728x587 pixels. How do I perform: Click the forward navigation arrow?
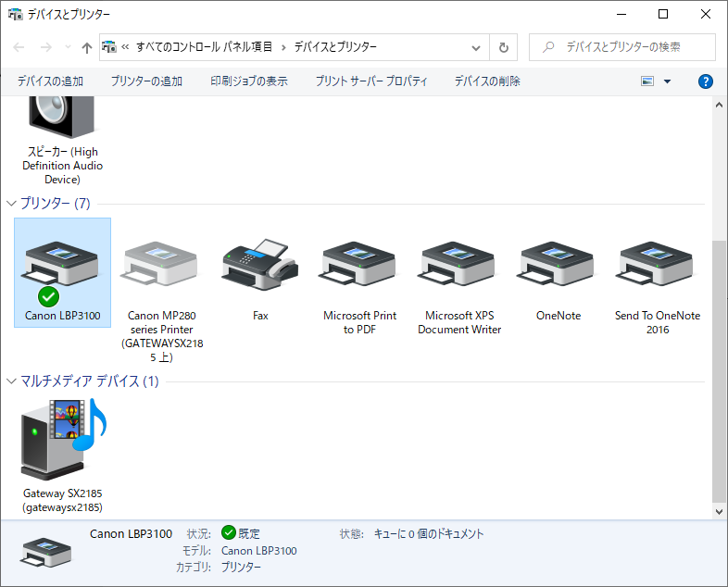click(46, 47)
